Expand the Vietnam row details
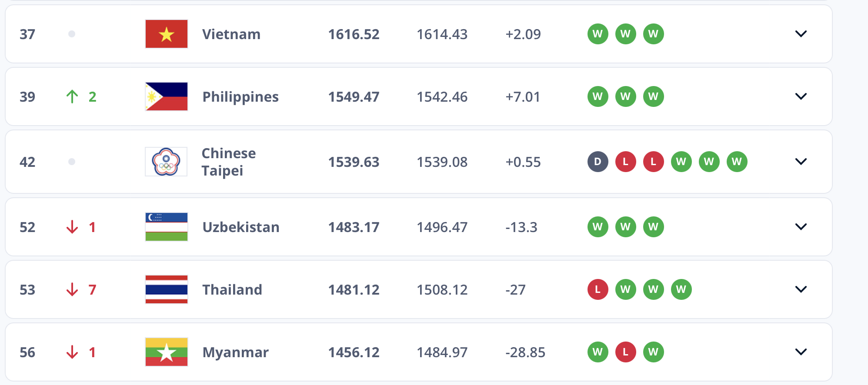This screenshot has height=385, width=868. (801, 34)
